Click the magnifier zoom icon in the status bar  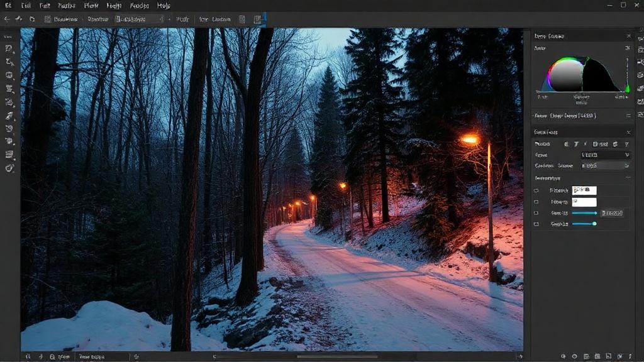point(52,357)
